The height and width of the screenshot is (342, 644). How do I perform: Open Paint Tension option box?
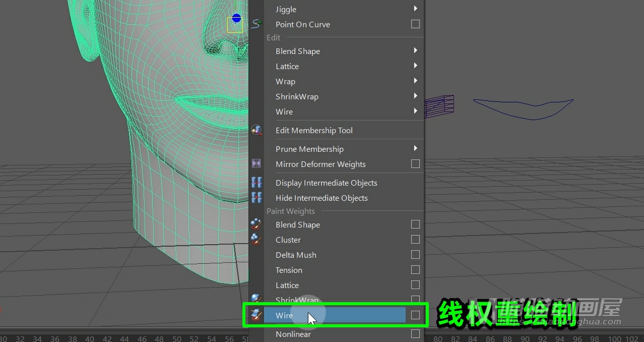tap(415, 269)
